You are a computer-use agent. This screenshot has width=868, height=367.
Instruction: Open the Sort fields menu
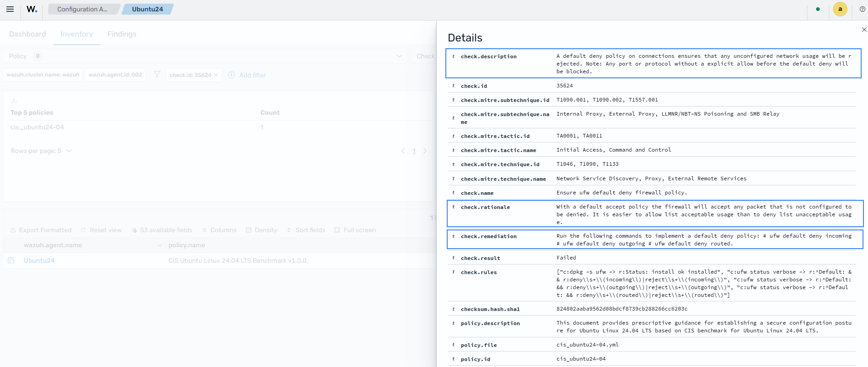tap(306, 230)
